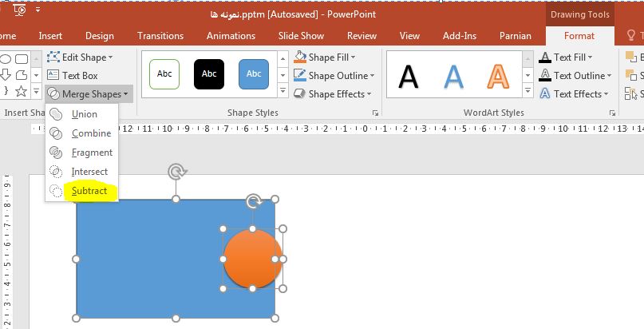
Task: Open WordArt Styles dialog launcher
Action: pyautogui.click(x=612, y=113)
